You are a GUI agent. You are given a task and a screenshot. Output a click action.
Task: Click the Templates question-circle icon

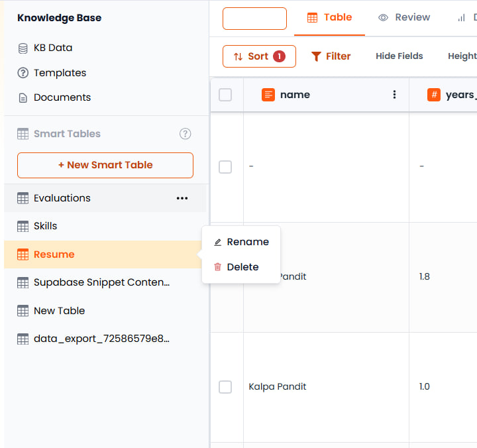click(x=23, y=73)
